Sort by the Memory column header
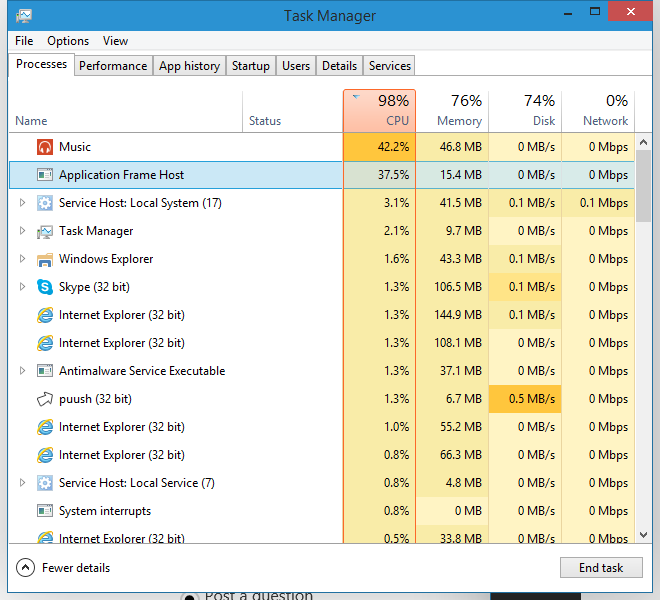 click(x=452, y=111)
